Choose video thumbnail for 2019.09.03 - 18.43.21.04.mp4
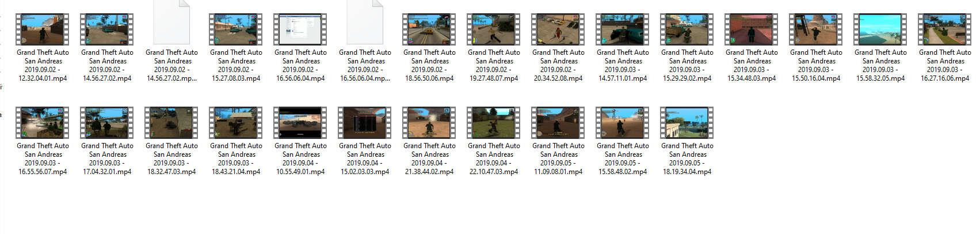Screen dimensions: 980x234 236,123
